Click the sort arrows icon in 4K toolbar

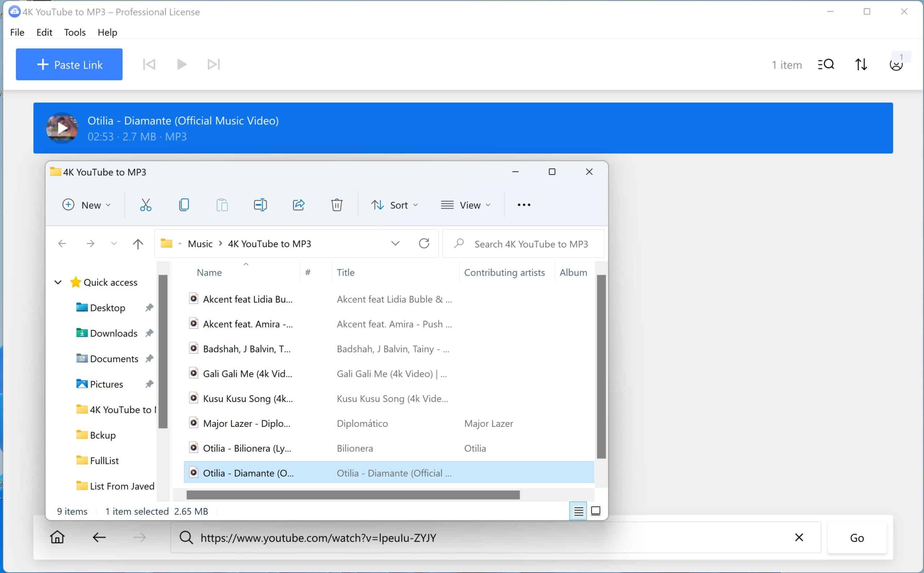click(861, 64)
